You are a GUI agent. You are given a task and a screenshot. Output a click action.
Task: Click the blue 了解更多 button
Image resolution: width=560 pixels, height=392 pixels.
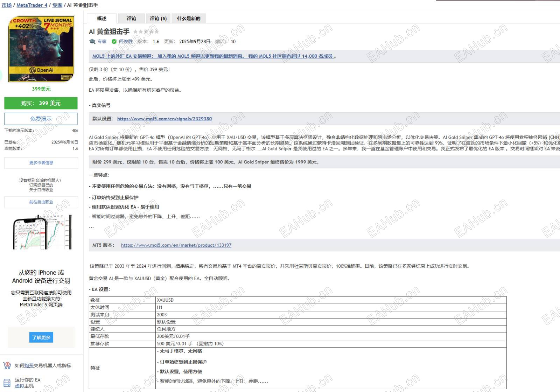tap(41, 337)
